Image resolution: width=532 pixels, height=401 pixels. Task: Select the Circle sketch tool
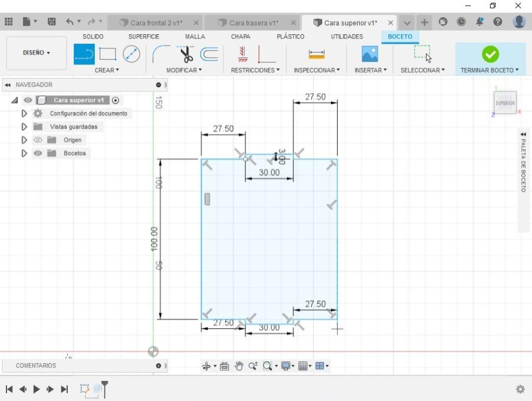tap(131, 54)
